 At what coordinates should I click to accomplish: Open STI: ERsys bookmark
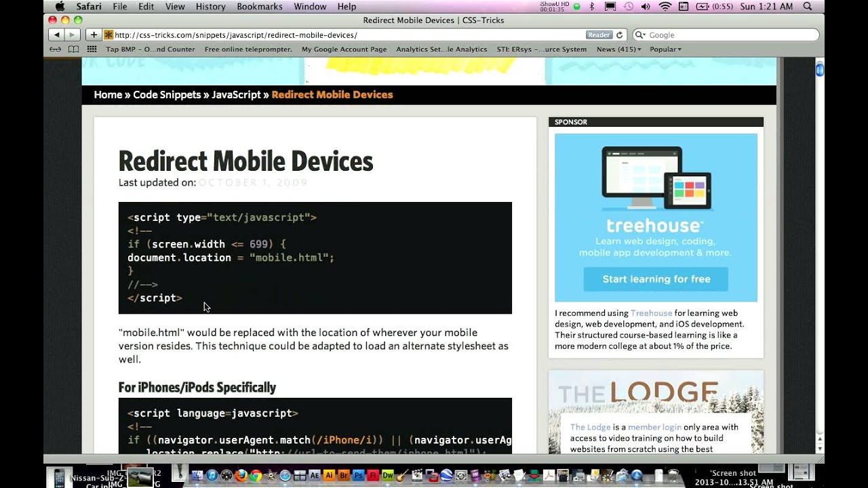(x=541, y=49)
